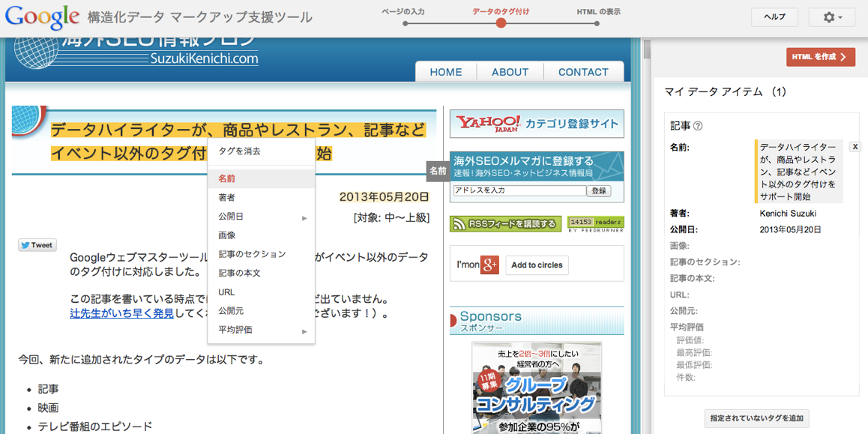Image resolution: width=868 pixels, height=434 pixels.
Task: Click the 2013年05月20日 value in the data panel
Action: pos(791,229)
